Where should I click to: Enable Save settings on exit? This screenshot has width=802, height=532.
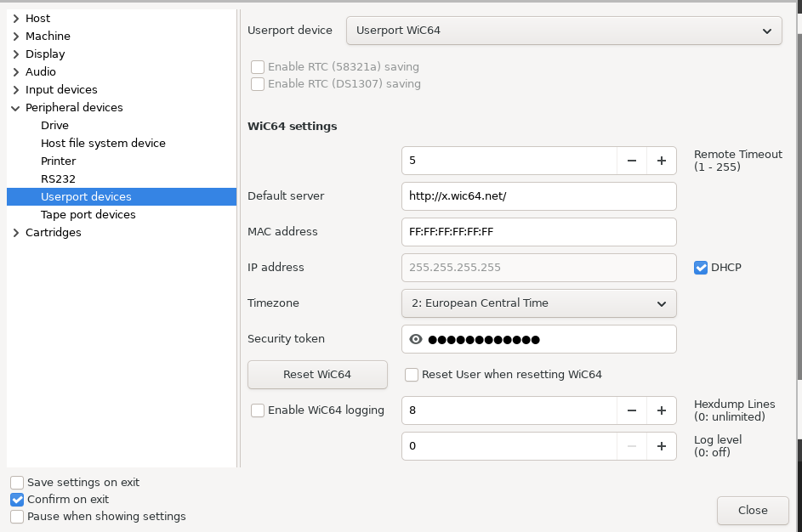click(x=17, y=483)
